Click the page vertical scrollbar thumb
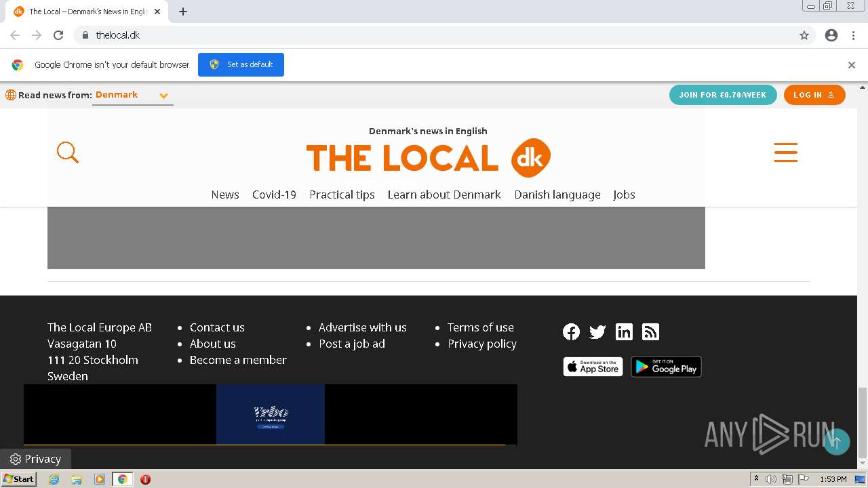The image size is (868, 488). click(862, 423)
